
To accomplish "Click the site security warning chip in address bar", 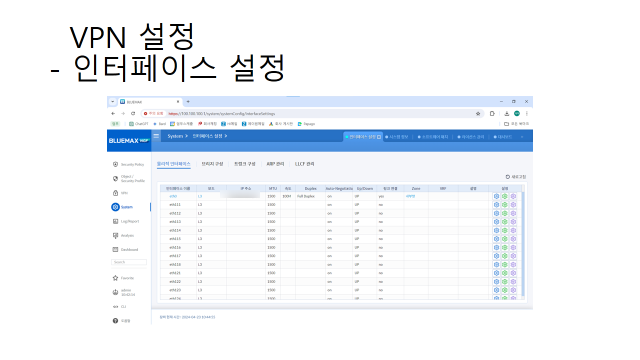I will [153, 113].
